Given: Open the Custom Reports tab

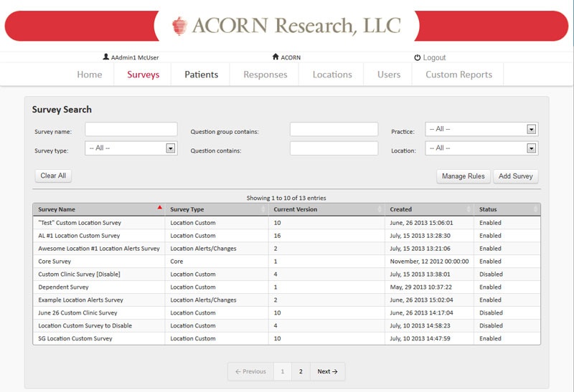Looking at the screenshot, I should (458, 75).
